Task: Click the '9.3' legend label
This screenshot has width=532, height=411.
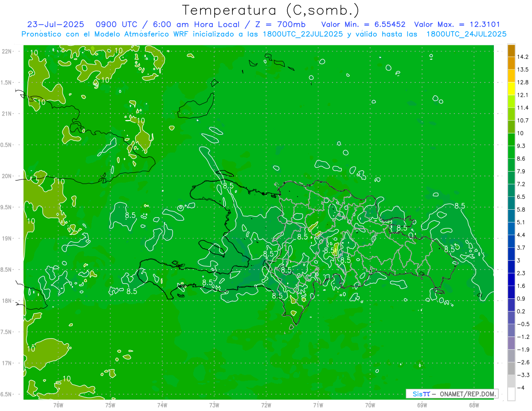Action: (x=521, y=146)
